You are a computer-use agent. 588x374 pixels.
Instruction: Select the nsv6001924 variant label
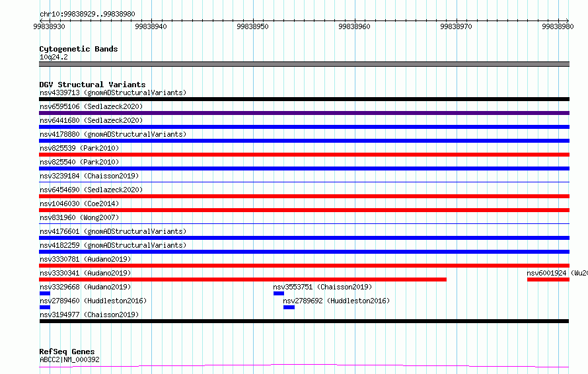(x=557, y=273)
